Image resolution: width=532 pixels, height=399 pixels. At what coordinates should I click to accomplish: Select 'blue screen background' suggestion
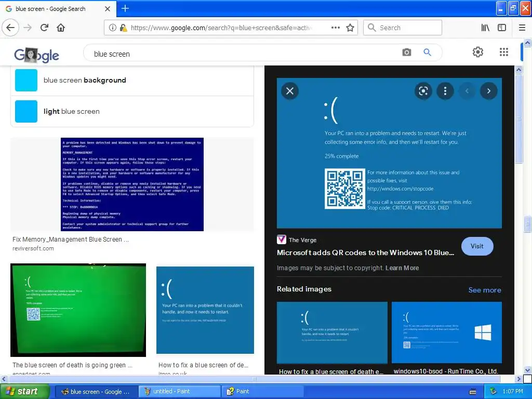(x=132, y=81)
